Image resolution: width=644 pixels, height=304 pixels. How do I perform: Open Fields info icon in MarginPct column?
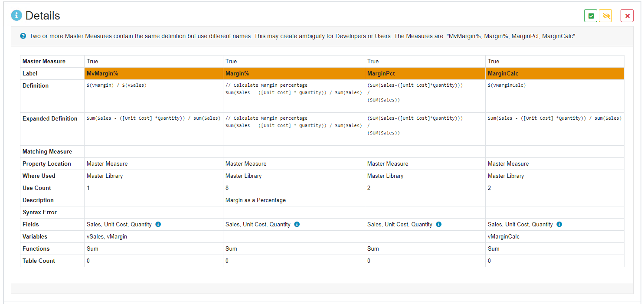tap(439, 225)
